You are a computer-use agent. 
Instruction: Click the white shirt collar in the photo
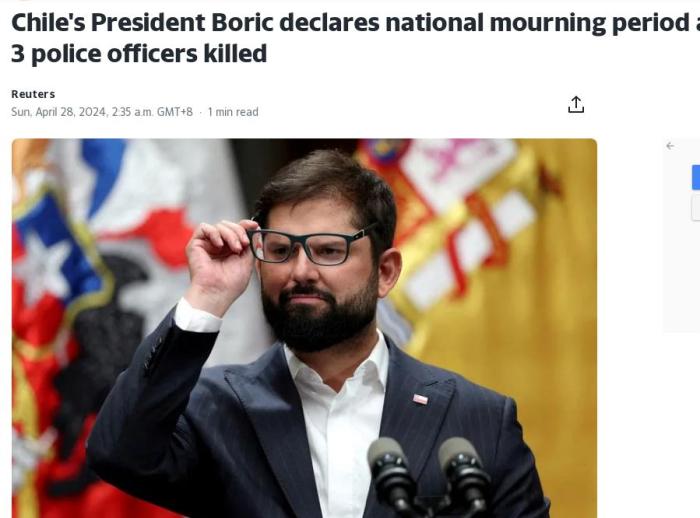click(339, 368)
